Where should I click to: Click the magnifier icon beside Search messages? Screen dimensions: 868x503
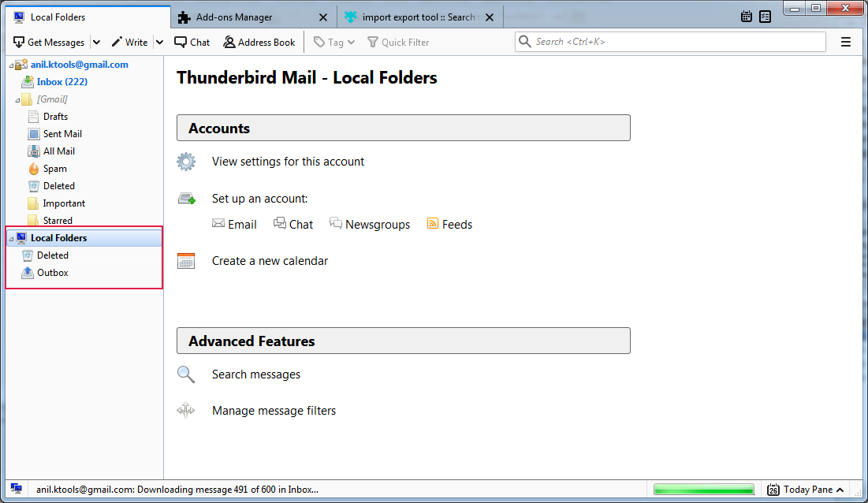tap(186, 374)
